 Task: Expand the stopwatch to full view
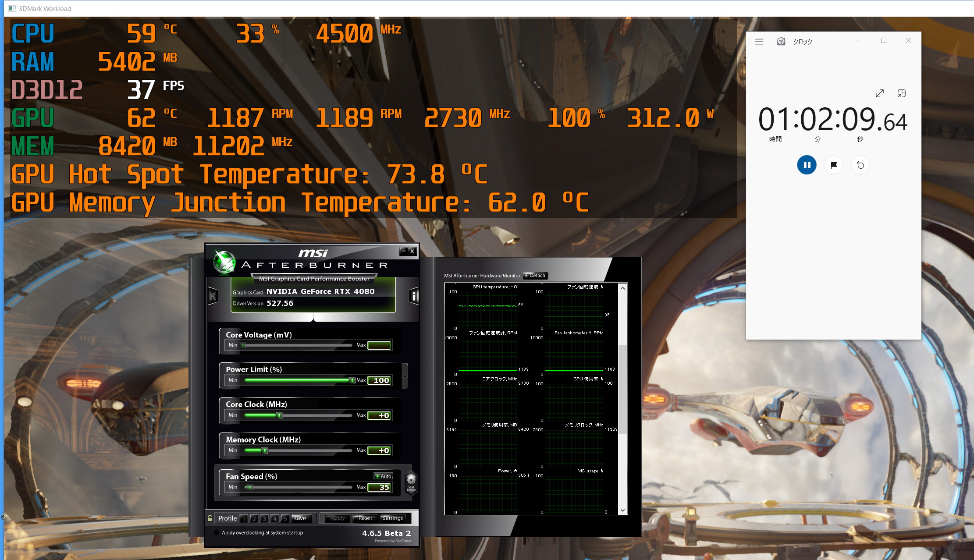pos(880,93)
